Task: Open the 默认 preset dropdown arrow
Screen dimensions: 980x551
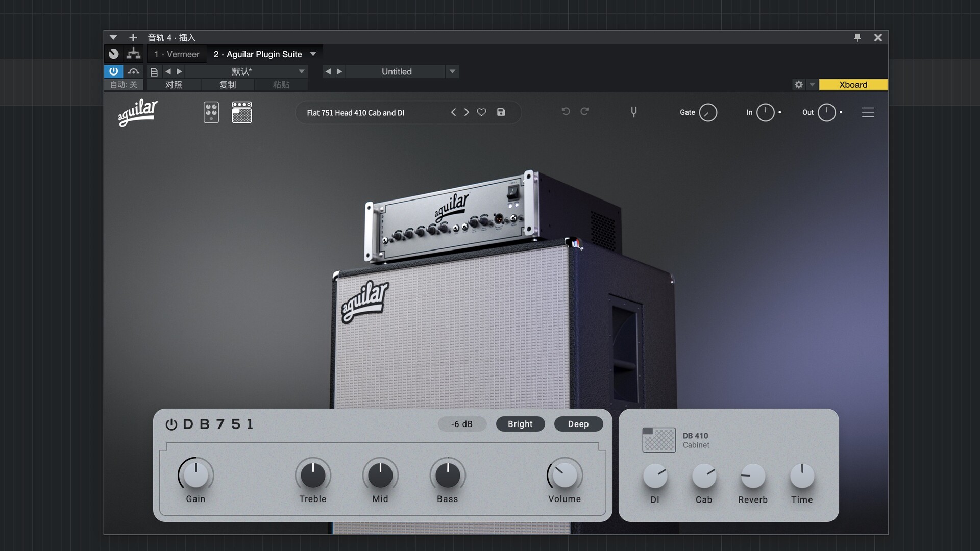Action: (301, 71)
